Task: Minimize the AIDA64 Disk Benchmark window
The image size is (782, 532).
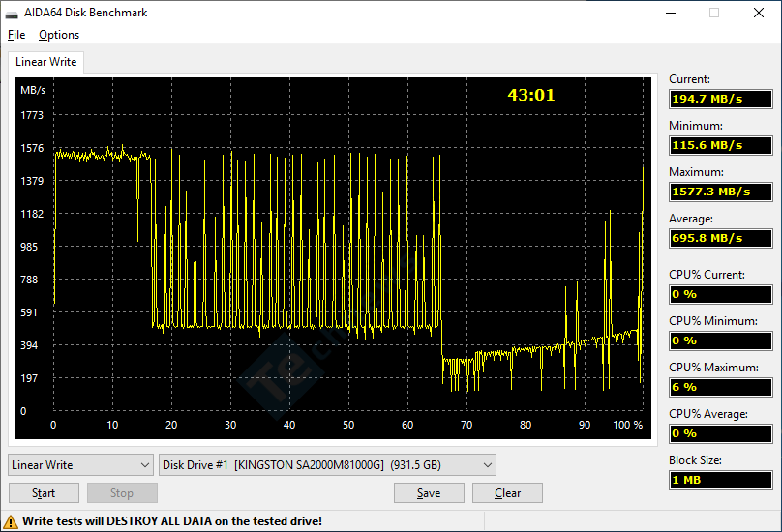Action: (x=671, y=13)
